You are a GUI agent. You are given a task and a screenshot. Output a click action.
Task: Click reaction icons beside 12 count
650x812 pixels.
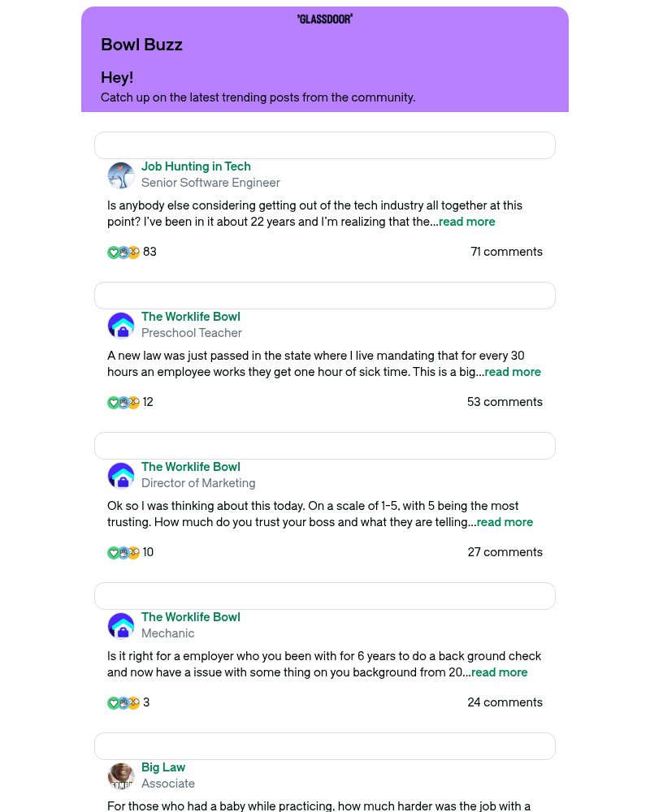tap(123, 403)
